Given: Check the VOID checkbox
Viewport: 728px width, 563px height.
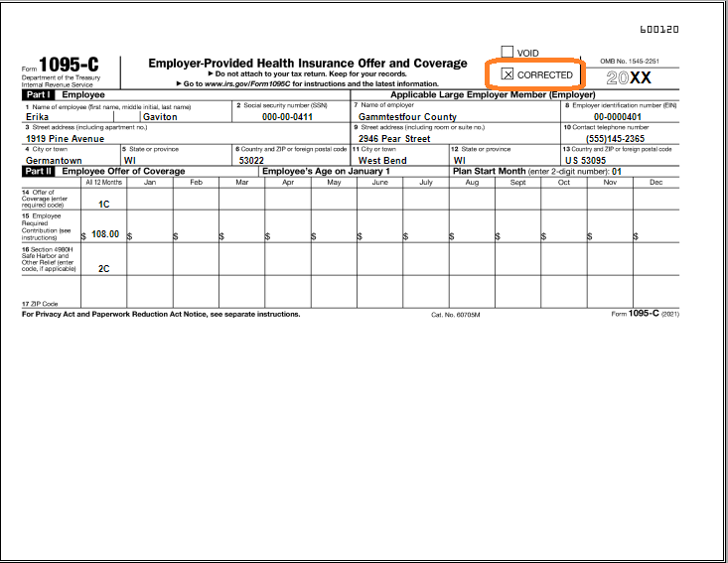Looking at the screenshot, I should tap(507, 52).
